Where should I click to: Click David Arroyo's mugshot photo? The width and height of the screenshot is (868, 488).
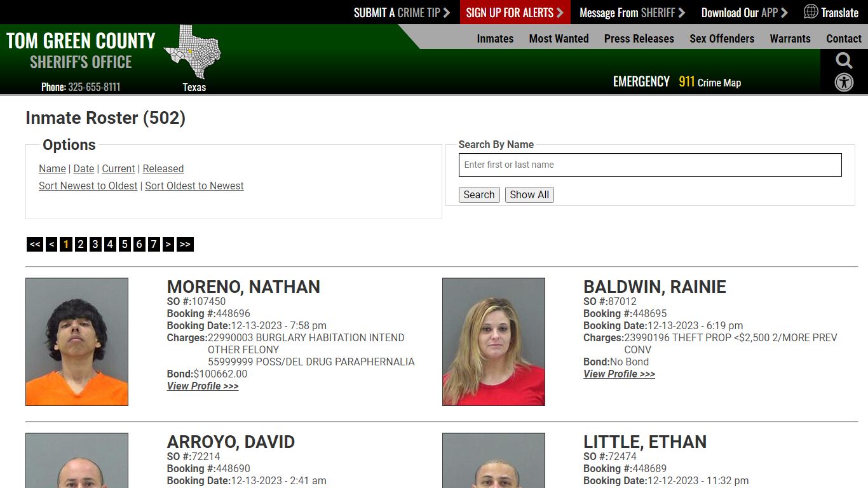point(77,461)
